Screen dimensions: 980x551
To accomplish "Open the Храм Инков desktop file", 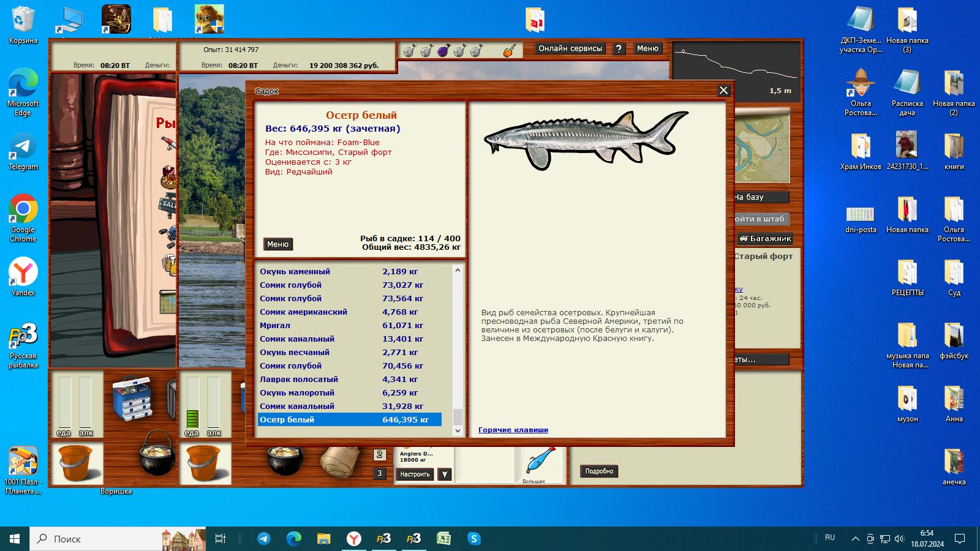I will coord(861,152).
